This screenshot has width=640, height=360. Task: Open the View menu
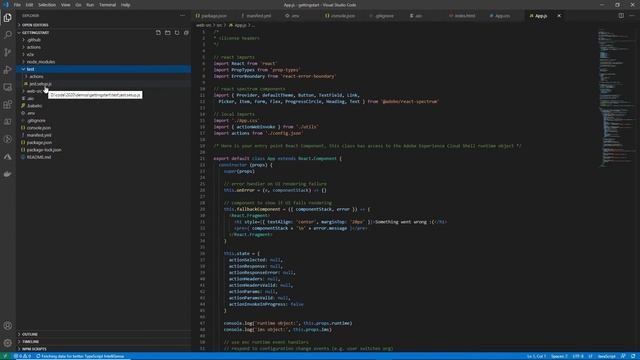(x=65, y=5)
